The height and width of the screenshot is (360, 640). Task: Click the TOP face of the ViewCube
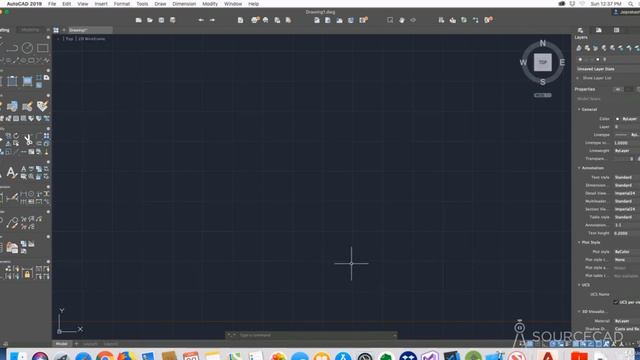(543, 62)
